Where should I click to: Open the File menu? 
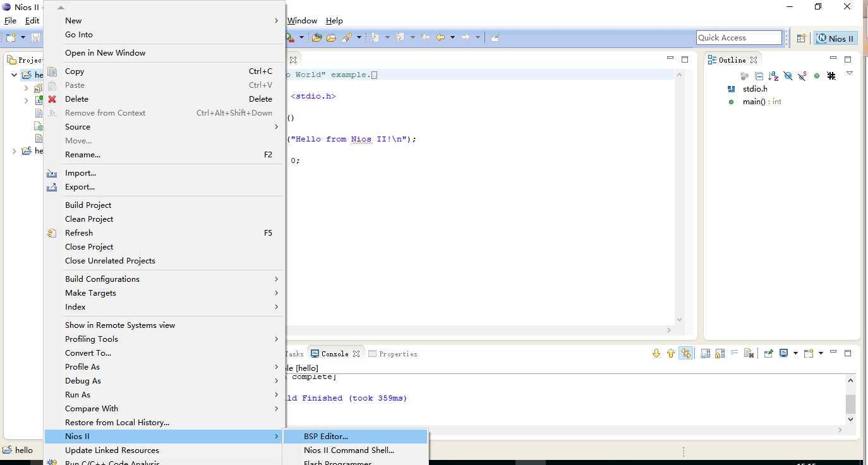click(x=11, y=21)
